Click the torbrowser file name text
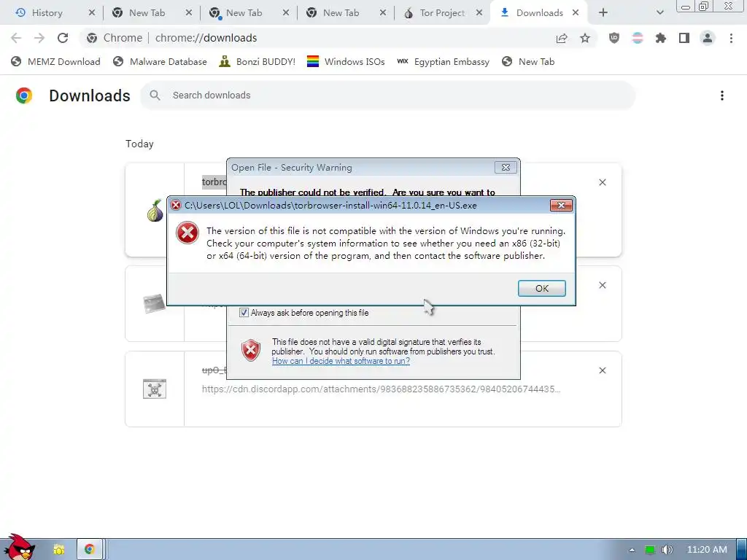The height and width of the screenshot is (560, 747). pos(214,182)
